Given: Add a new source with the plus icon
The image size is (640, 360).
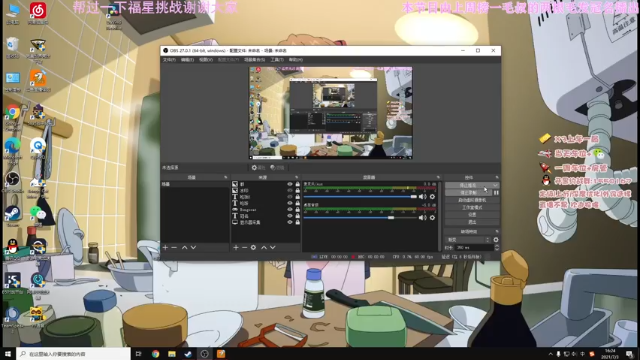Looking at the screenshot, I should coord(236,247).
